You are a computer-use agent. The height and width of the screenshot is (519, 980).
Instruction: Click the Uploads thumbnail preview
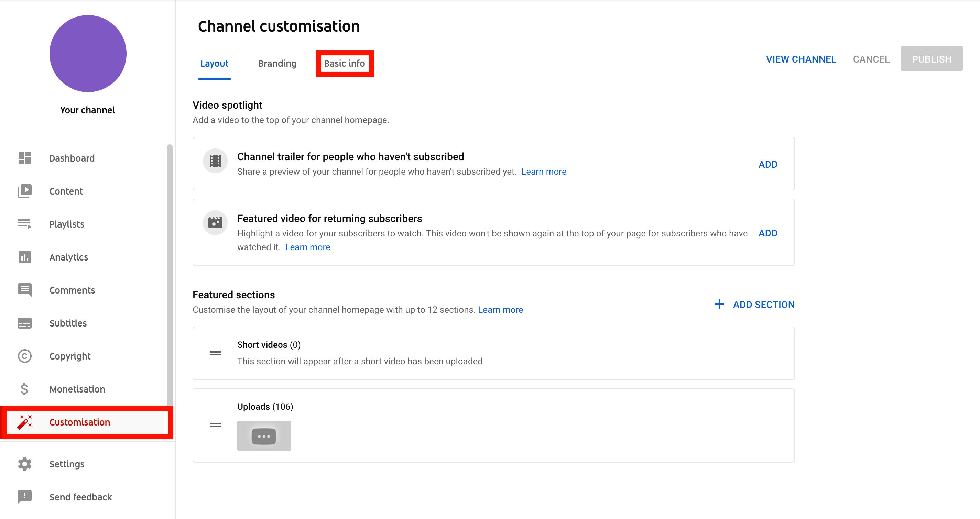tap(264, 436)
